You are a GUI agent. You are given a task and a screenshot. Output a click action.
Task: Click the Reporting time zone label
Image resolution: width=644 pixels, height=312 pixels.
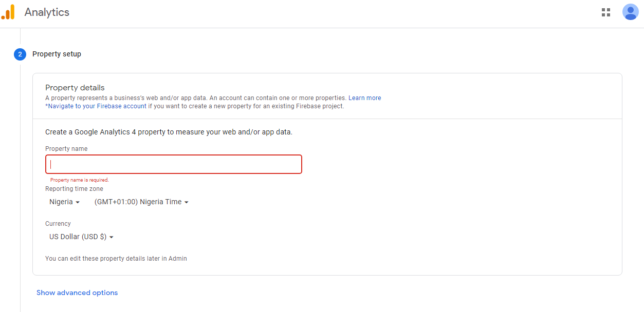pyautogui.click(x=74, y=189)
